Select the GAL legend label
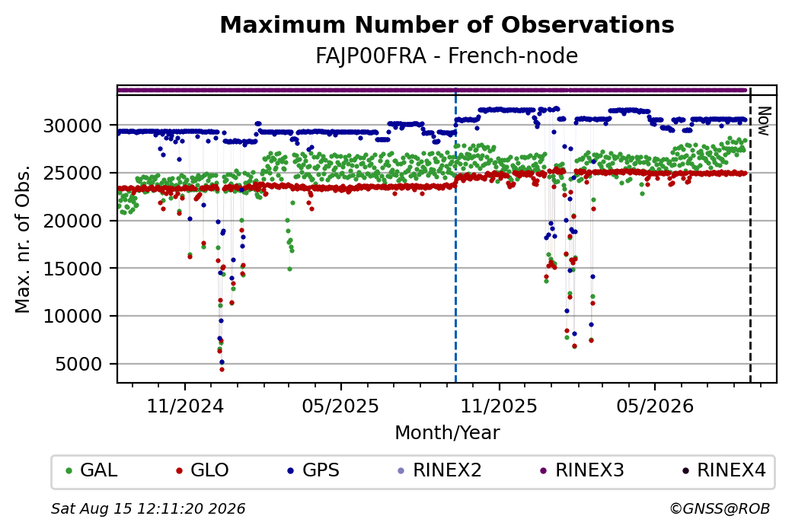The height and width of the screenshot is (532, 792). point(99,470)
